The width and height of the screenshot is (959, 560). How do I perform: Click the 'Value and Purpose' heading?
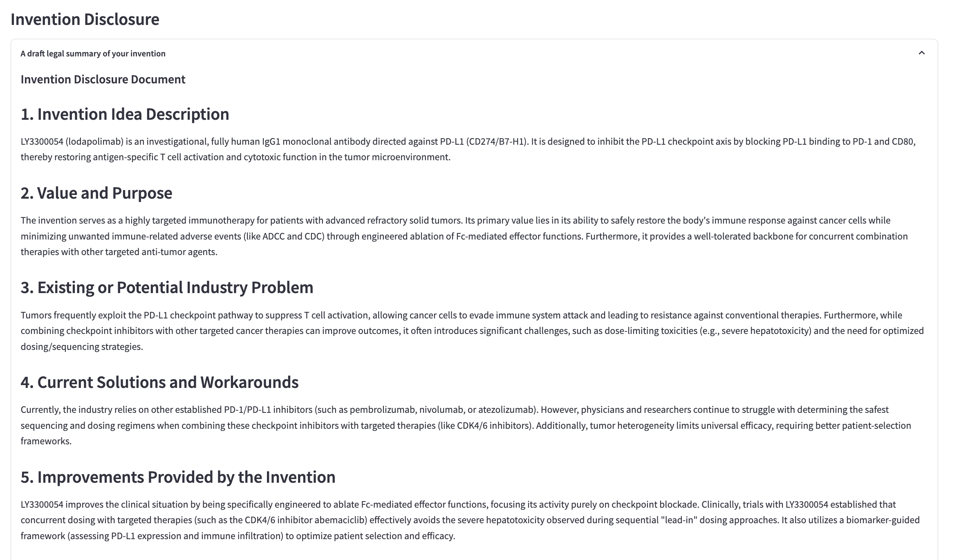click(96, 193)
